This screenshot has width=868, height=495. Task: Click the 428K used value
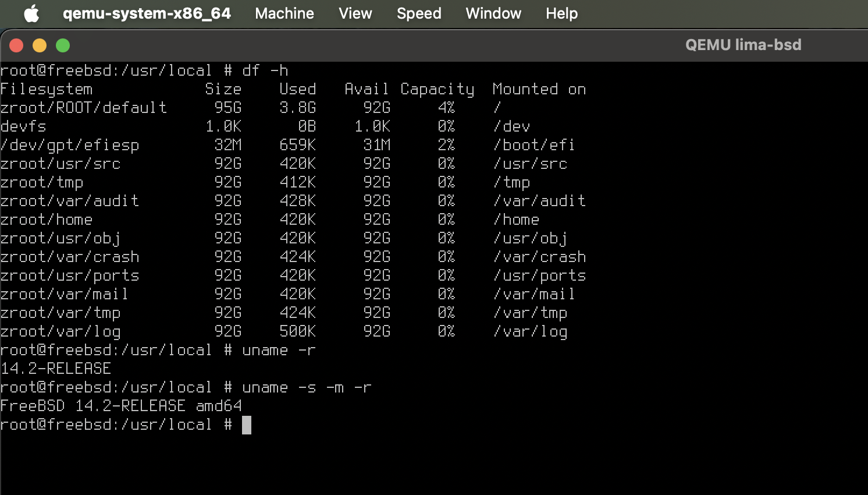tap(298, 201)
